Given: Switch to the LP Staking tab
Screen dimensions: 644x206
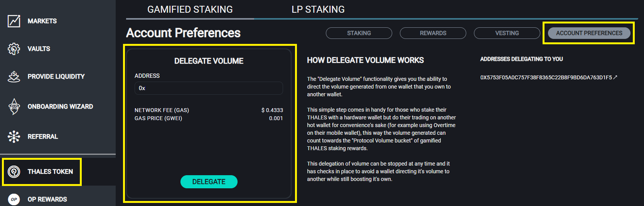Looking at the screenshot, I should click(x=318, y=10).
